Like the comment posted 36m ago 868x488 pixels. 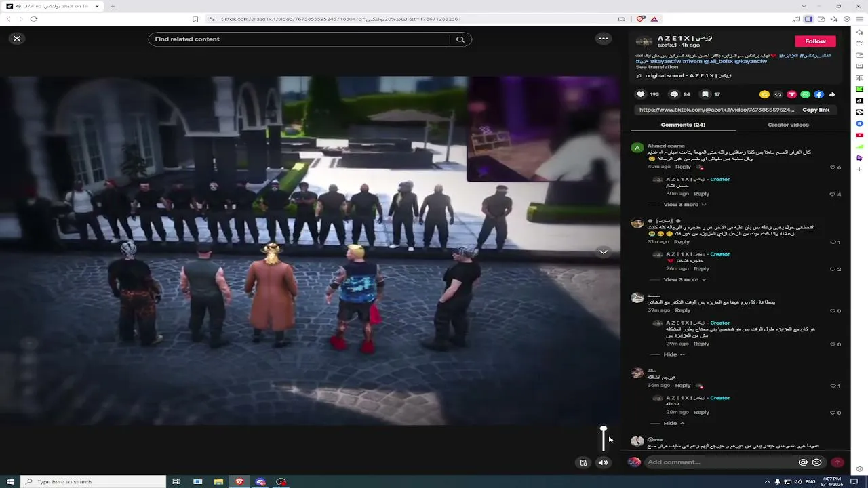point(833,386)
